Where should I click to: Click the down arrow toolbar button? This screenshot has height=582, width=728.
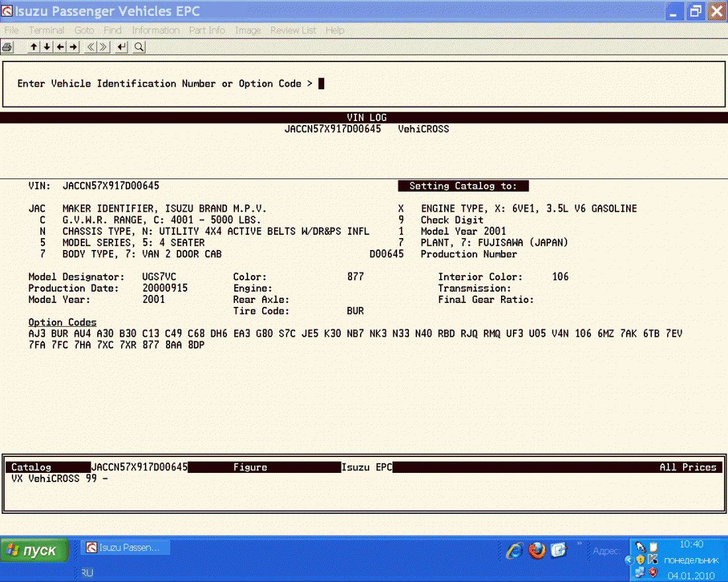pyautogui.click(x=47, y=47)
